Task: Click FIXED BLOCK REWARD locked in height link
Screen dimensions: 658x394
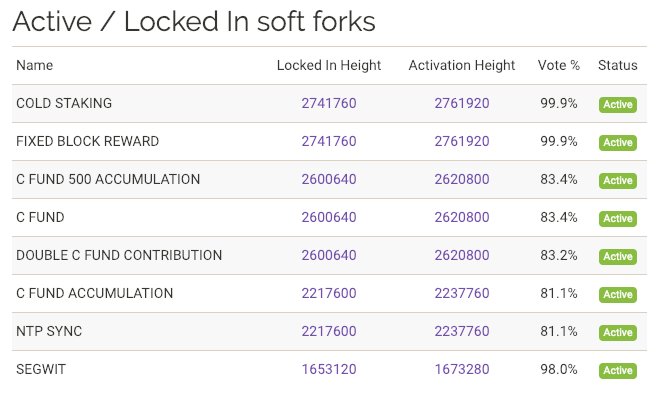Action: 329,141
